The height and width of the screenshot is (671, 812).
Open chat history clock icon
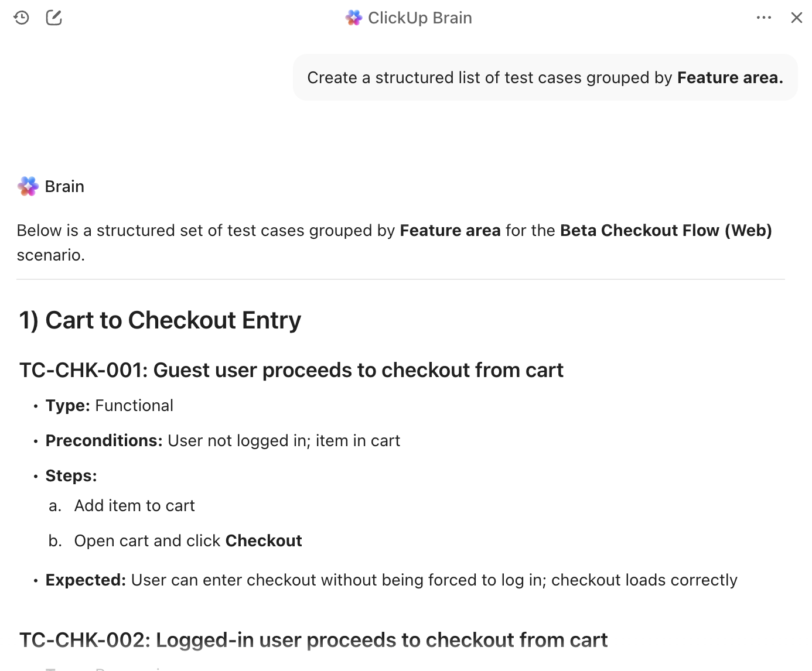22,18
